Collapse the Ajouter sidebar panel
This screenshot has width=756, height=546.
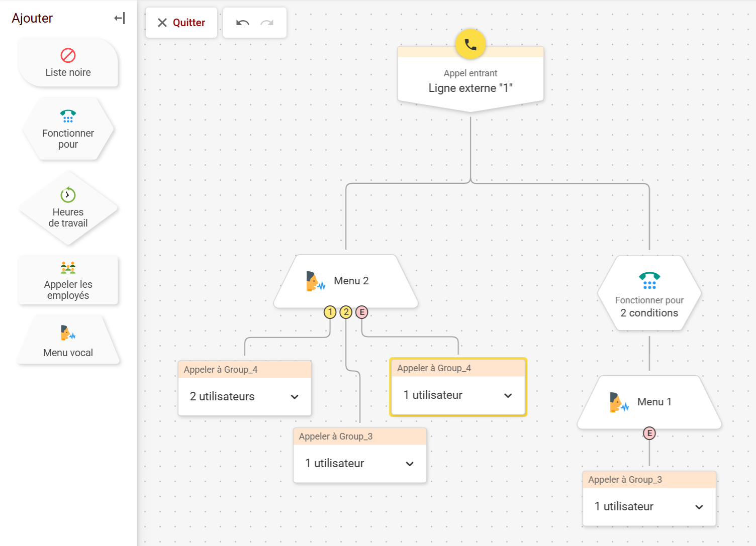tap(119, 19)
